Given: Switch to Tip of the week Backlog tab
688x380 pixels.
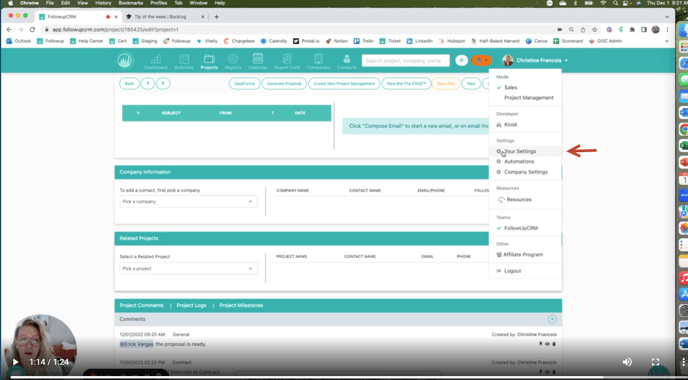Looking at the screenshot, I should [165, 17].
